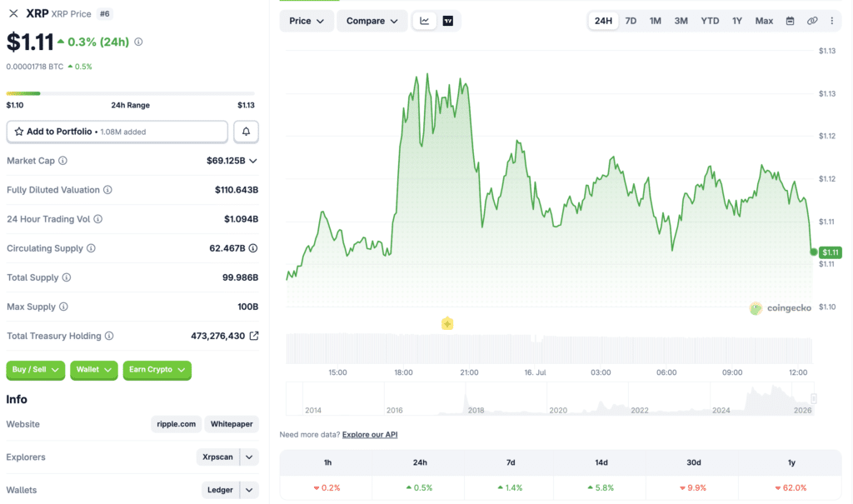Open the Price dropdown
The width and height of the screenshot is (853, 504).
pyautogui.click(x=307, y=21)
